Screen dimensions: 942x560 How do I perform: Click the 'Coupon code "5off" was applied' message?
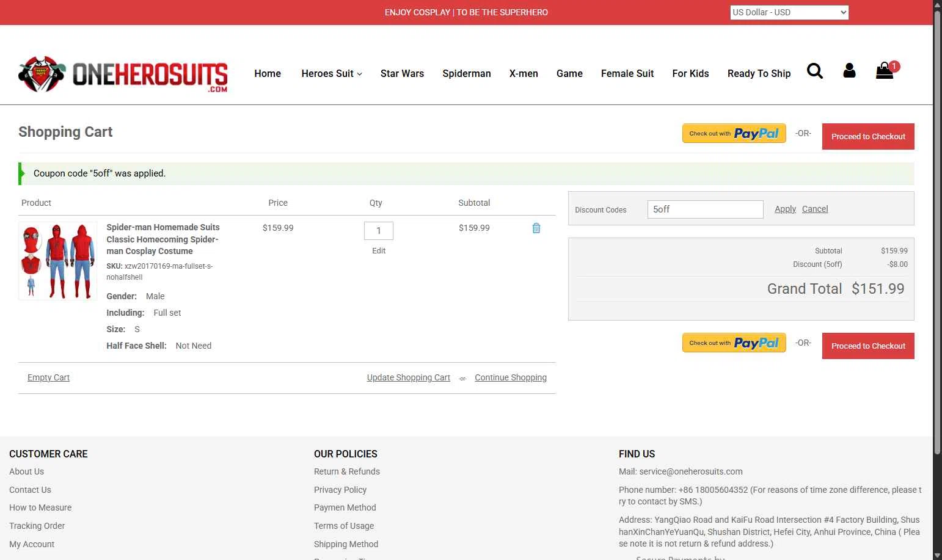100,173
